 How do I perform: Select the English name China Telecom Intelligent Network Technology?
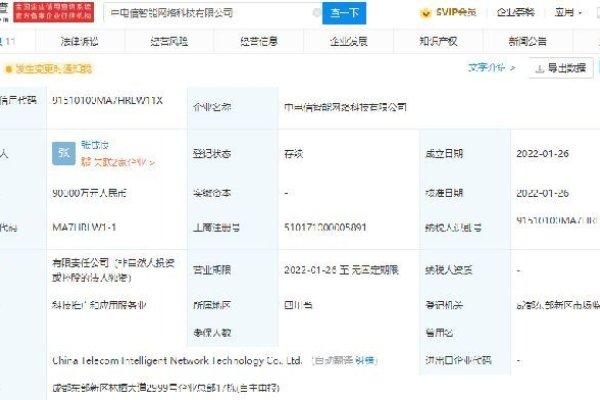(x=177, y=361)
